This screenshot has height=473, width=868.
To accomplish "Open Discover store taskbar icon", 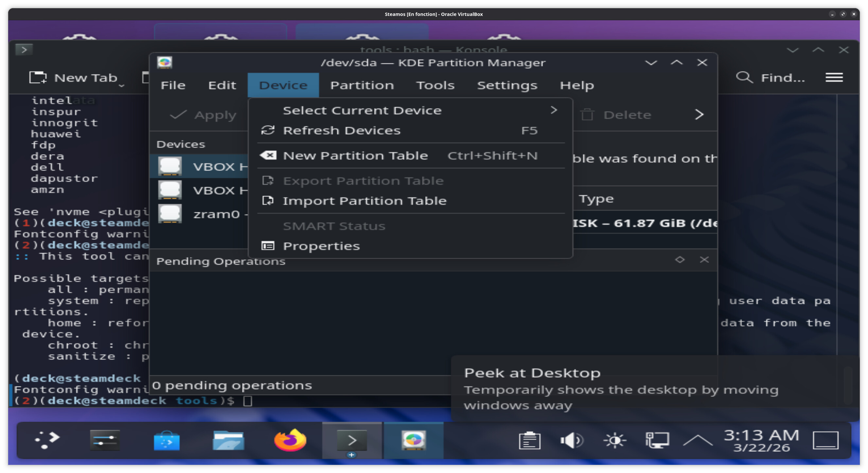I will coord(166,440).
